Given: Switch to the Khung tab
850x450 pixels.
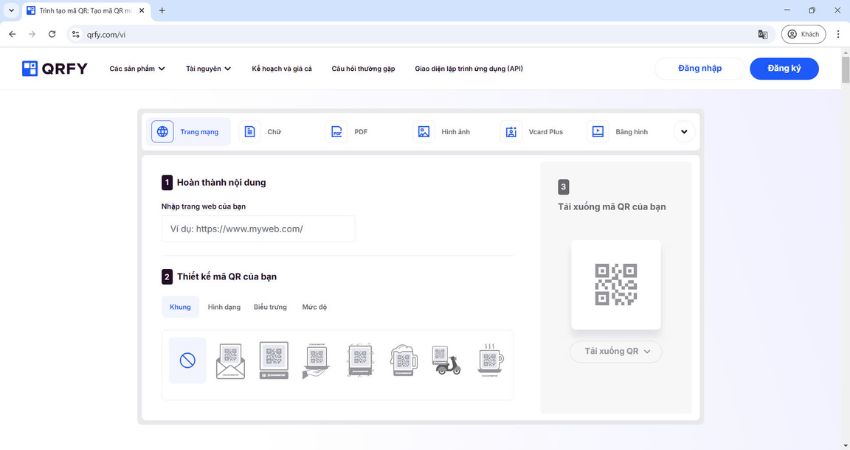Looking at the screenshot, I should tap(180, 307).
